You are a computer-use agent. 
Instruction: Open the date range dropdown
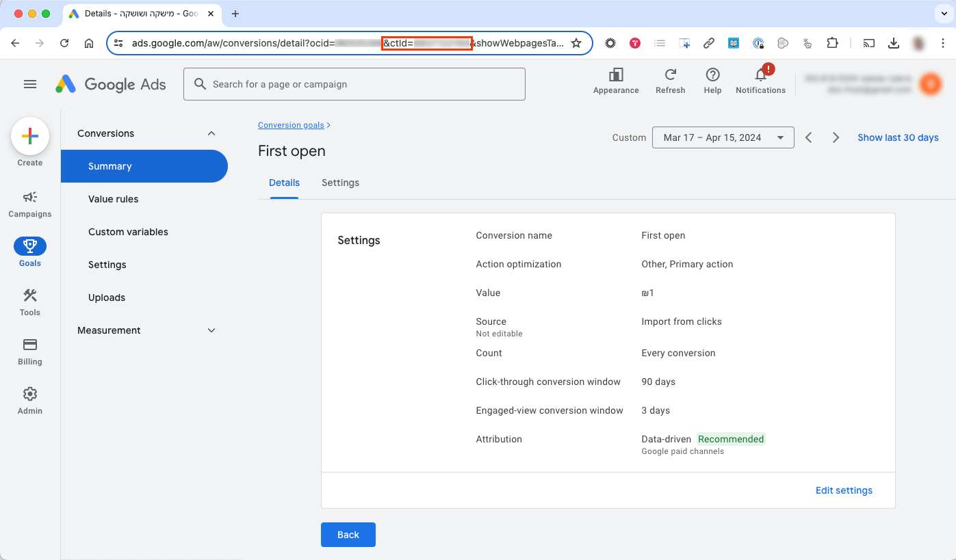click(723, 137)
